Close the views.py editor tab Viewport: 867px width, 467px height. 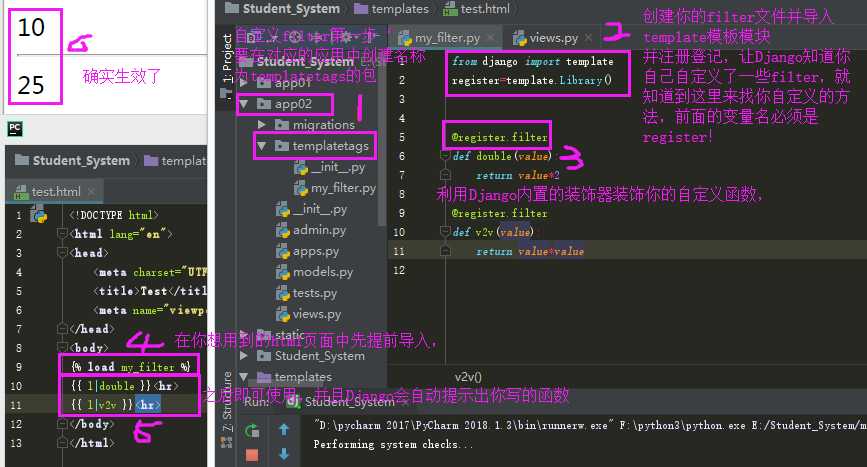588,38
